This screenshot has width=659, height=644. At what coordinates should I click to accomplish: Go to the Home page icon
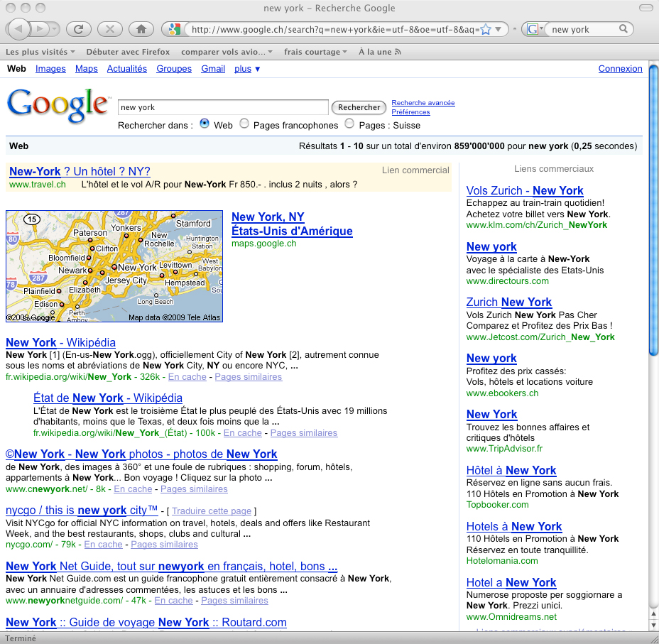tap(141, 29)
